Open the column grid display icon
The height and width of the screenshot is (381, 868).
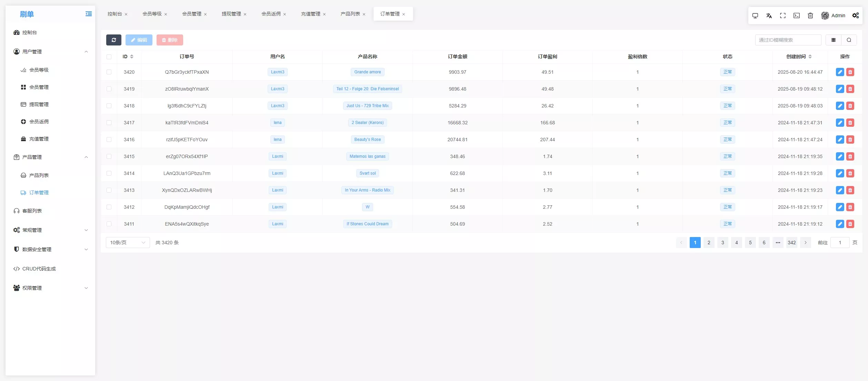834,40
